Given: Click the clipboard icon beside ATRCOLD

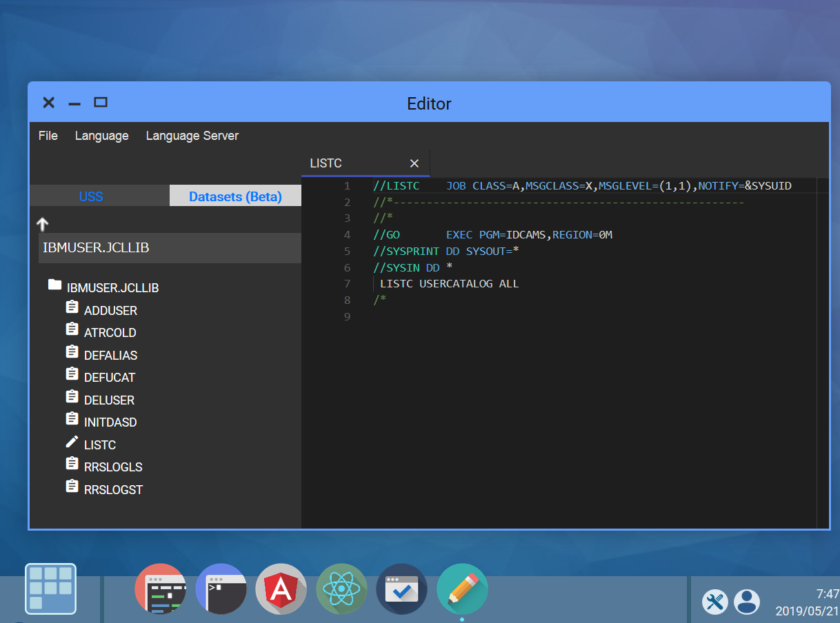Looking at the screenshot, I should (x=72, y=329).
